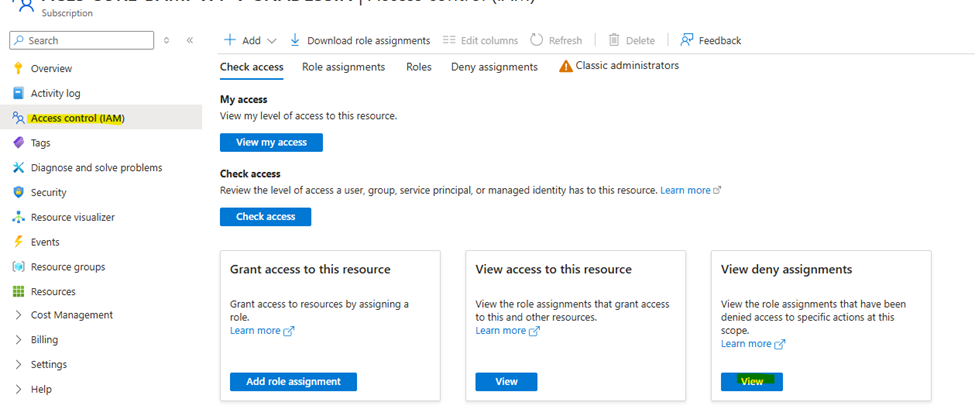The width and height of the screenshot is (975, 409).
Task: Click the Edit columns icon
Action: 449,40
